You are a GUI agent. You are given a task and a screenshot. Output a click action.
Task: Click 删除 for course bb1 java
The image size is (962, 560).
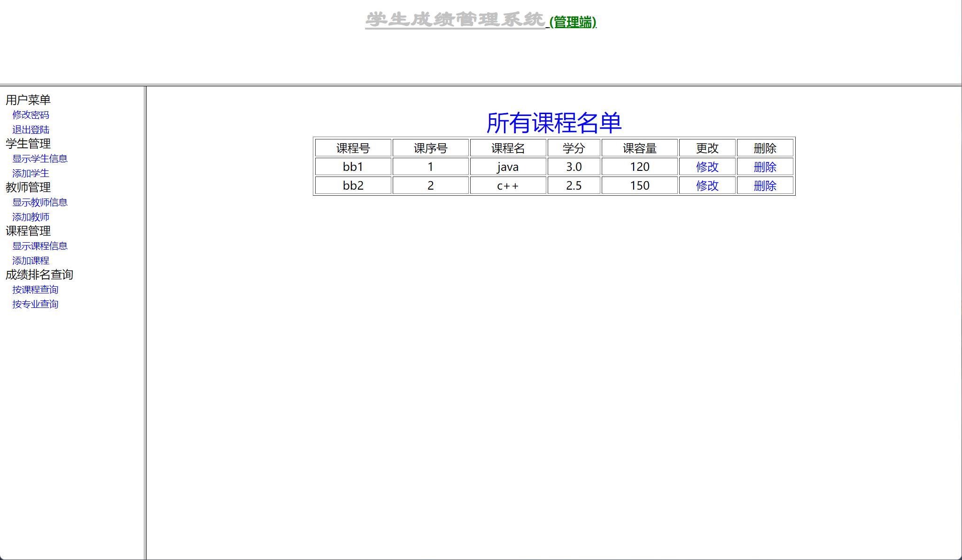click(x=765, y=167)
